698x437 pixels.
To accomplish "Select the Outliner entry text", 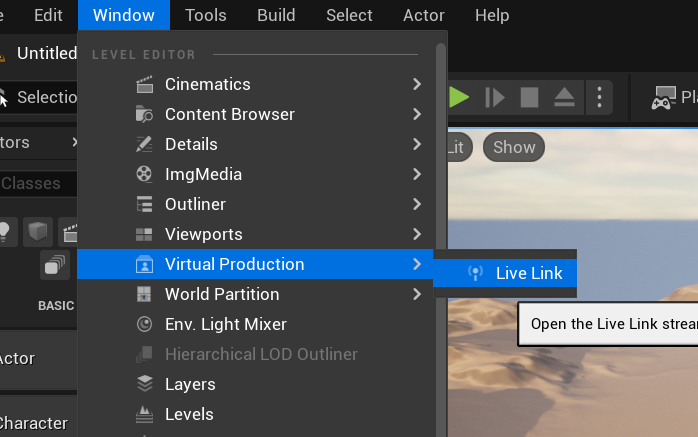I will pos(195,204).
